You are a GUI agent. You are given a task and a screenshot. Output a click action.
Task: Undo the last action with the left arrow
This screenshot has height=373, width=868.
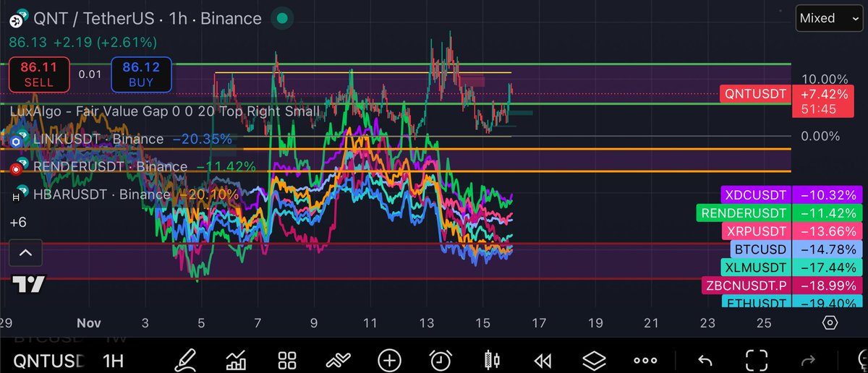[x=704, y=359]
